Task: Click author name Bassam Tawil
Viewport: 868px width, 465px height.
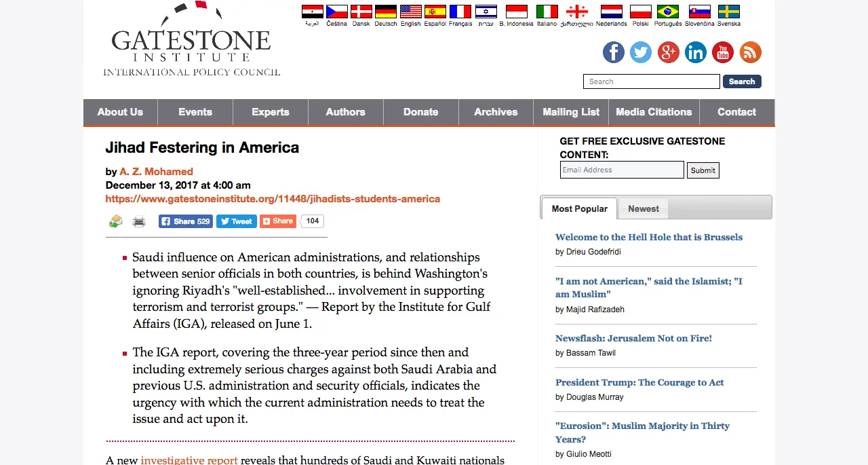Action: [591, 353]
